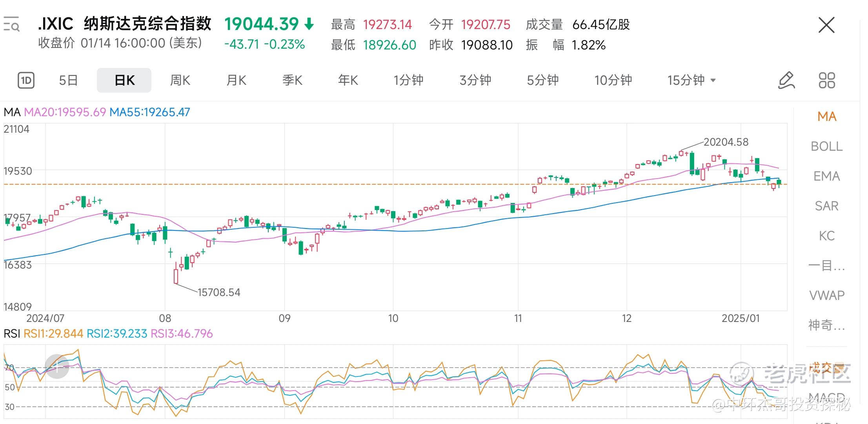Screen dimensions: 868x424
Task: Select the 10分钟 interval
Action: click(x=613, y=80)
